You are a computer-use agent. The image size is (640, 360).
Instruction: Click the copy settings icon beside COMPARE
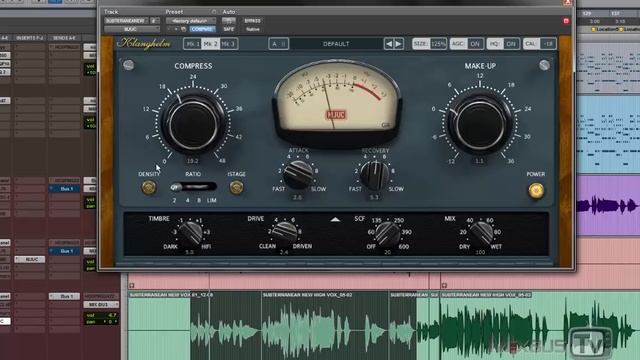pyautogui.click(x=184, y=29)
